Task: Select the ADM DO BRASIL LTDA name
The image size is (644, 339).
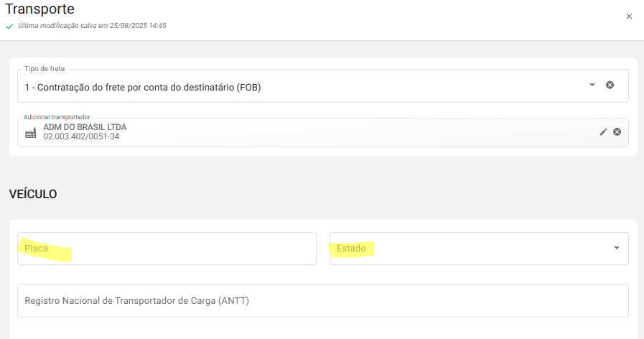Action: [85, 127]
